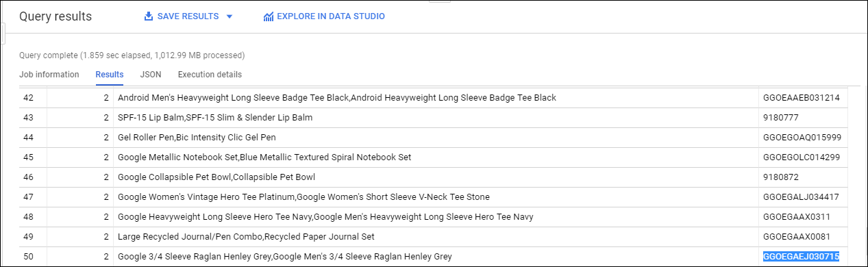Screen dimensions: 868x267
Task: Click SKU GGOEAAEB031214
Action: [801, 98]
